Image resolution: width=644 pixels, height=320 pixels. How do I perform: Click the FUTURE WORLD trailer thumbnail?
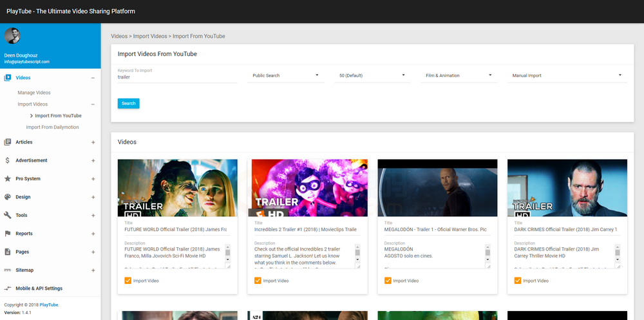(x=178, y=188)
